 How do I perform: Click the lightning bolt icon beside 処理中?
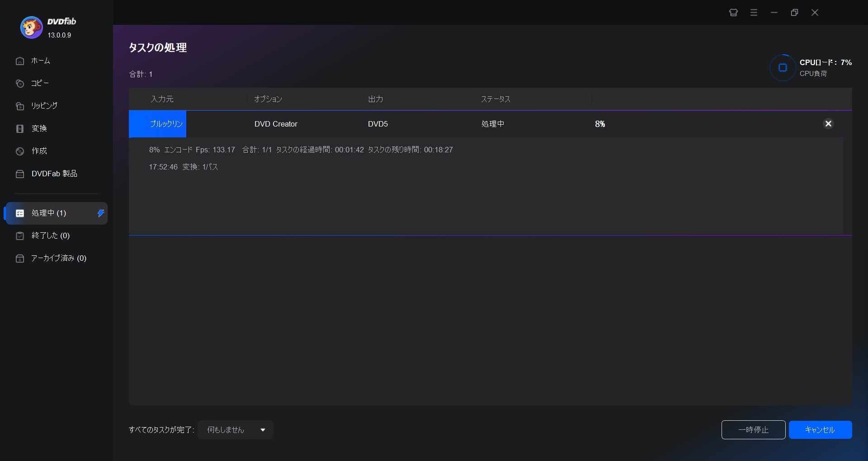(101, 213)
